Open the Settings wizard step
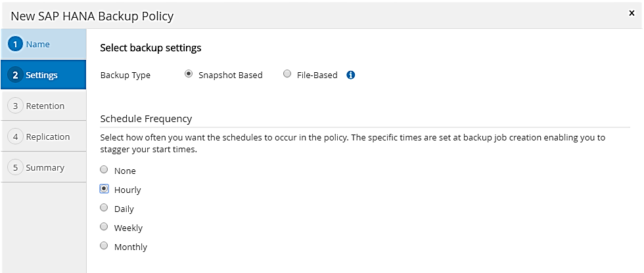The height and width of the screenshot is (273, 644). coord(41,75)
